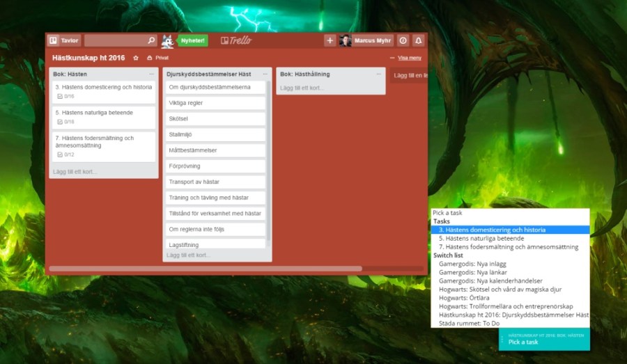Click the Trello husky mascot icon

coord(168,40)
